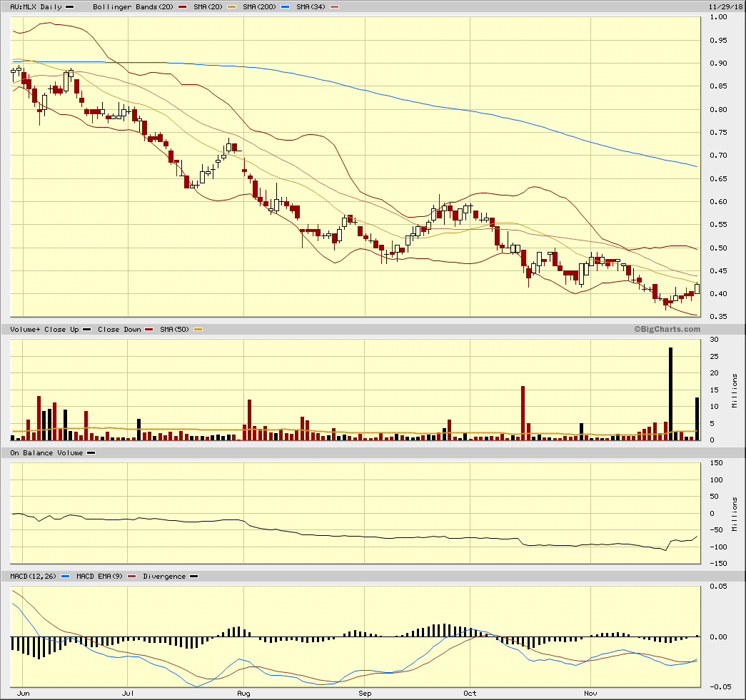Viewport: 746px width, 700px height.
Task: Click the OBV axis label 150
Action: (x=716, y=463)
